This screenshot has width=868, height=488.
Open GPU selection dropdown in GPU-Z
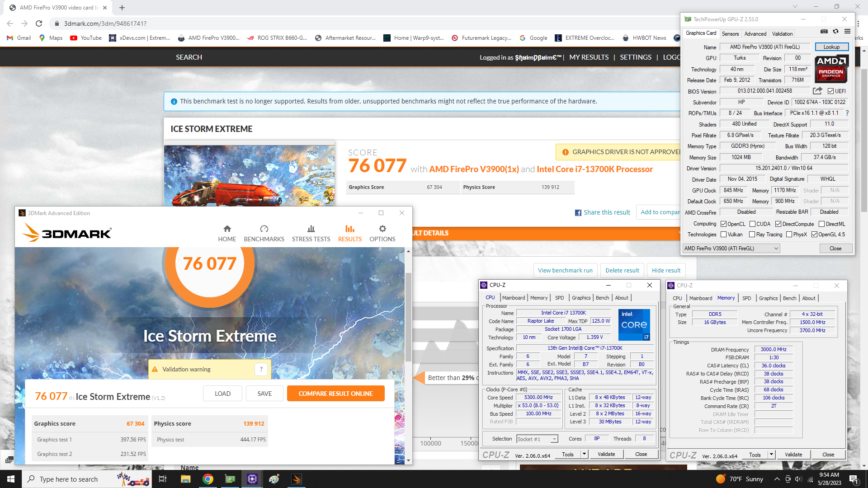(731, 249)
